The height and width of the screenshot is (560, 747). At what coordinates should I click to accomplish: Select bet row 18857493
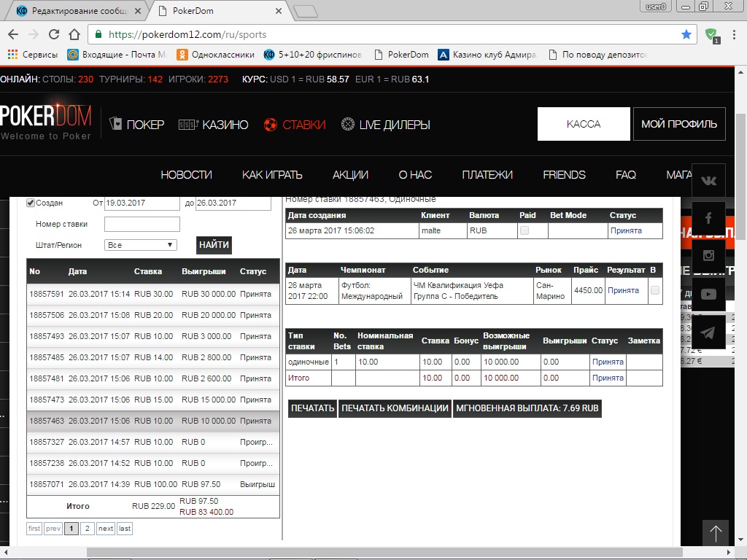(x=153, y=336)
